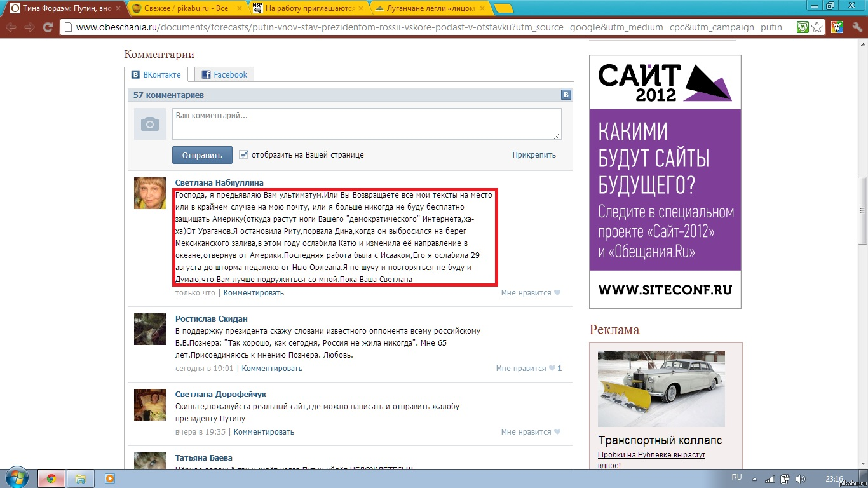
Task: Click the browser reload button
Action: [x=48, y=27]
